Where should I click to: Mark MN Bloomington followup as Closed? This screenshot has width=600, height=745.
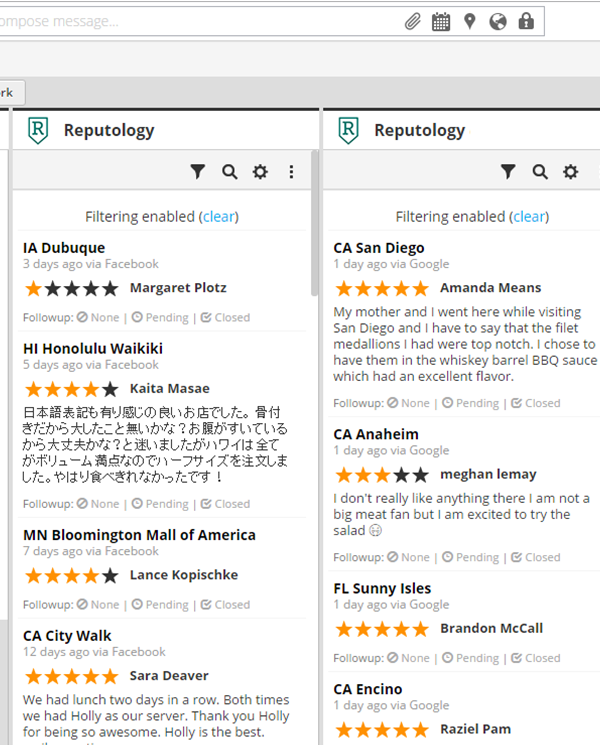coord(225,604)
